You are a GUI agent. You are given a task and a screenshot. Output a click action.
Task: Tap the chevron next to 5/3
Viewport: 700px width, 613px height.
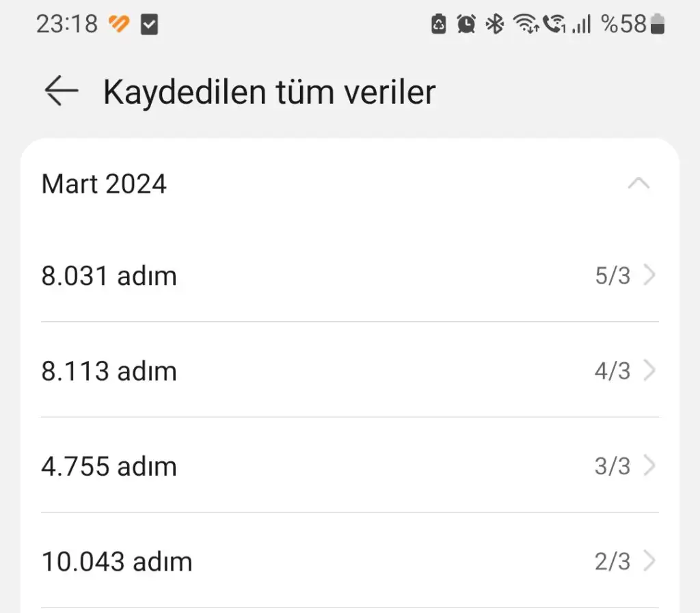[x=649, y=276]
